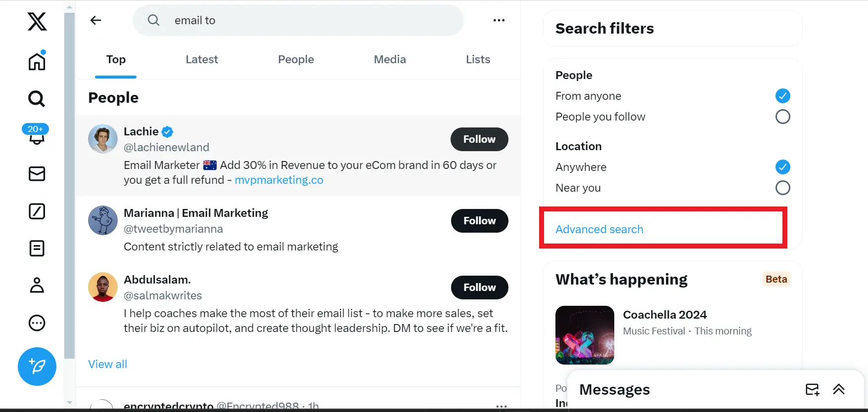Viewport: 868px width, 412px height.
Task: Select the 'People you follow' filter
Action: [x=783, y=117]
